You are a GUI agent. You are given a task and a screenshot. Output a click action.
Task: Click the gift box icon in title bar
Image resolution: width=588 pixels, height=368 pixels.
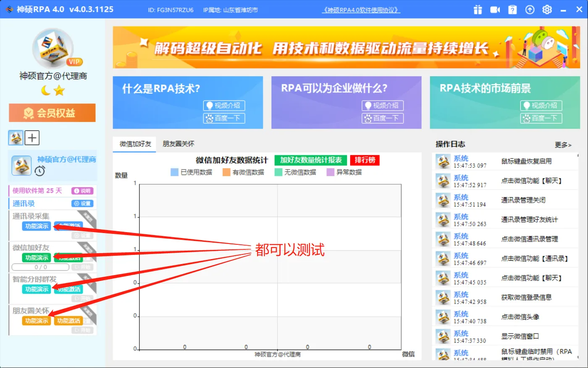(x=478, y=10)
